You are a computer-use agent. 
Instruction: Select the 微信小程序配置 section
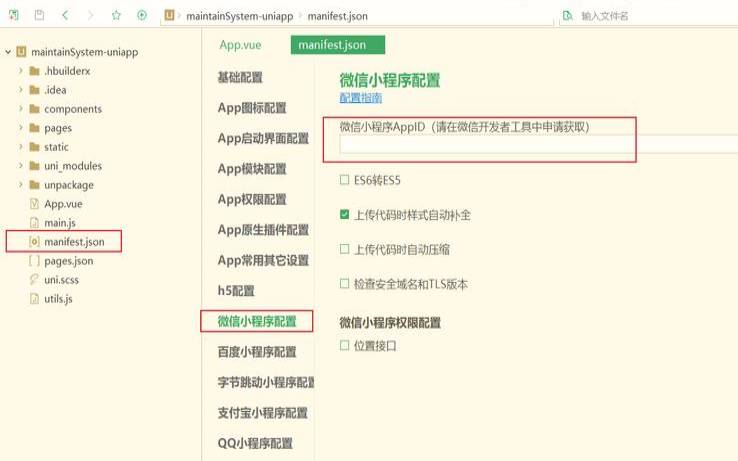point(257,321)
